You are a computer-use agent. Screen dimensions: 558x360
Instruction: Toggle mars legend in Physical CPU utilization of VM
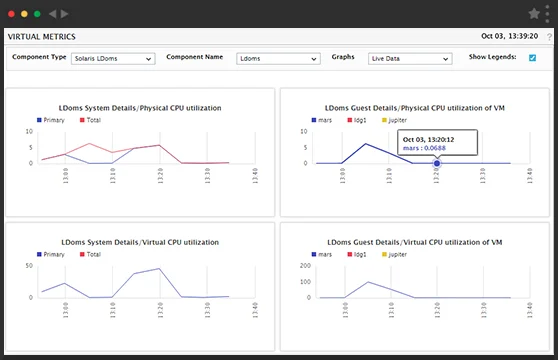tap(322, 120)
